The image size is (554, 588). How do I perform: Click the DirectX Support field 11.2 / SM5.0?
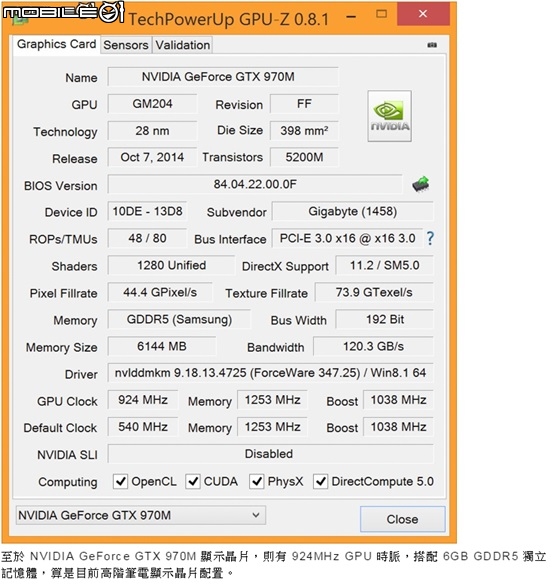pos(384,266)
